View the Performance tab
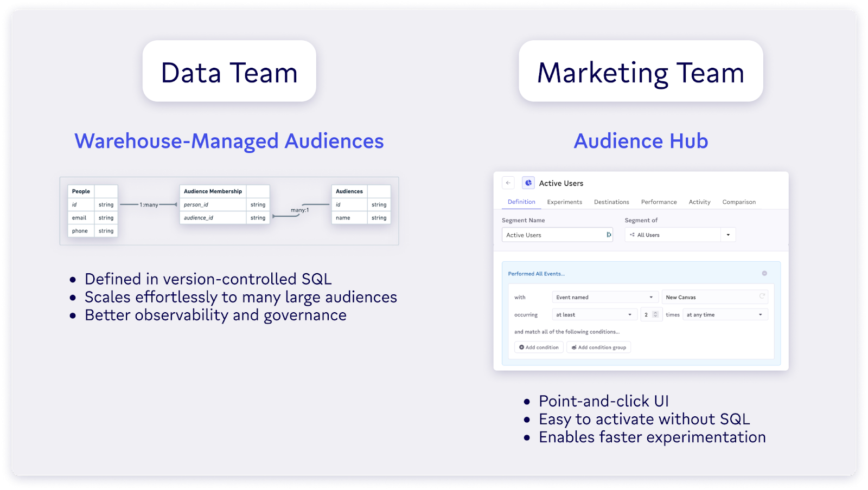The width and height of the screenshot is (868, 490). click(659, 202)
